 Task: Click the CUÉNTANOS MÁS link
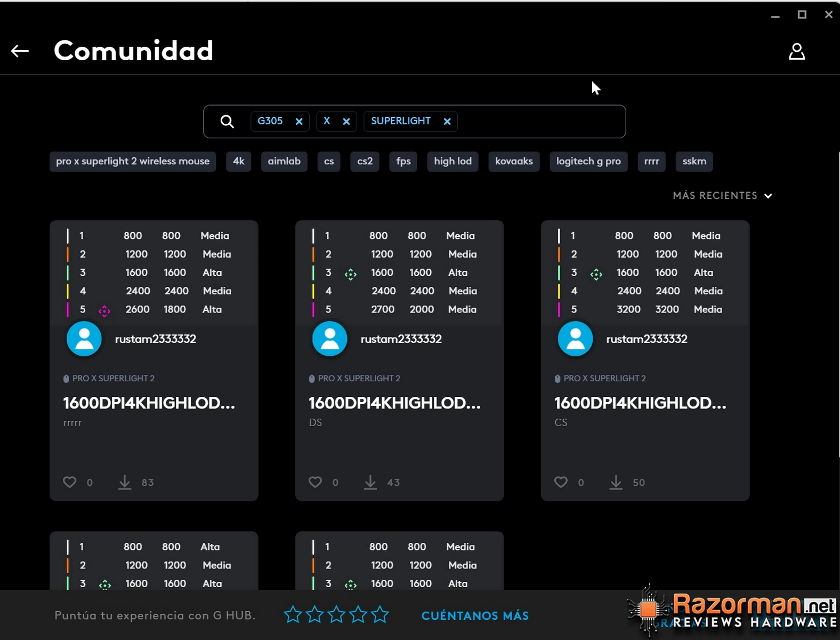point(475,616)
